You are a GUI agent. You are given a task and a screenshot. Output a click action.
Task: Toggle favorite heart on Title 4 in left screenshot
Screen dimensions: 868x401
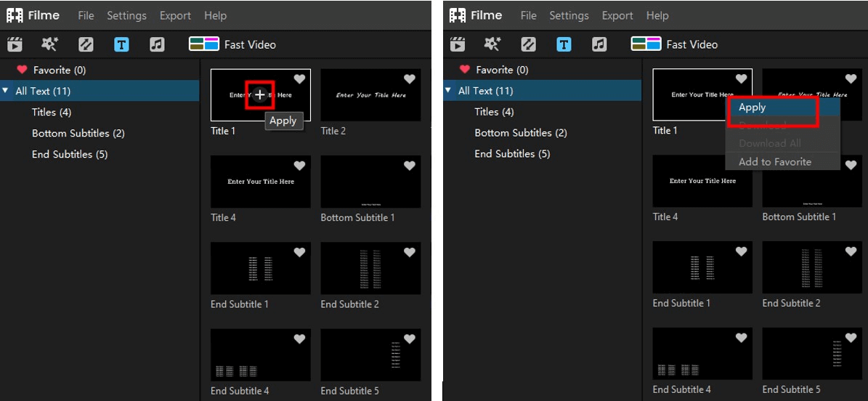(299, 166)
